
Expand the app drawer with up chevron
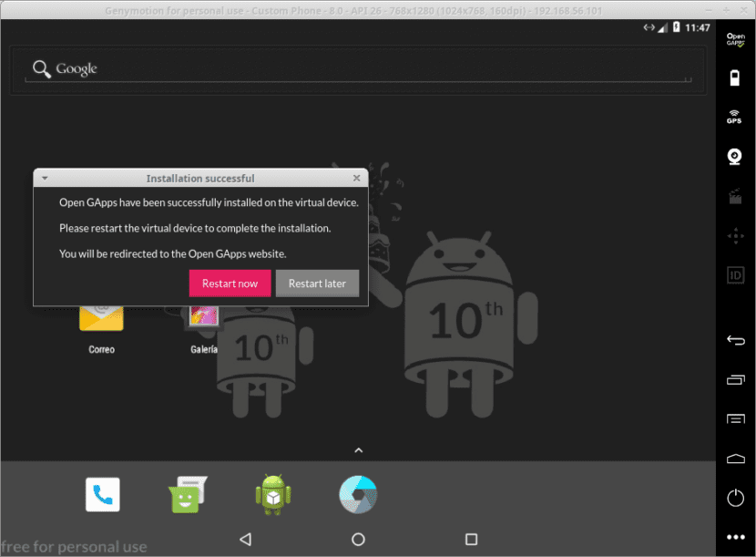[358, 450]
